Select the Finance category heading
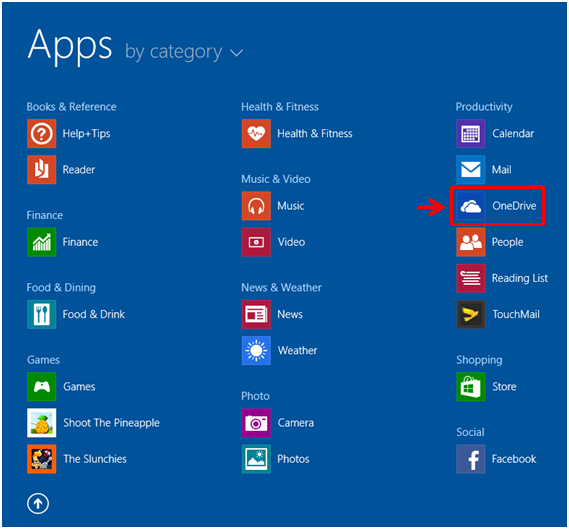Viewport: 569px width, 529px height. [45, 215]
